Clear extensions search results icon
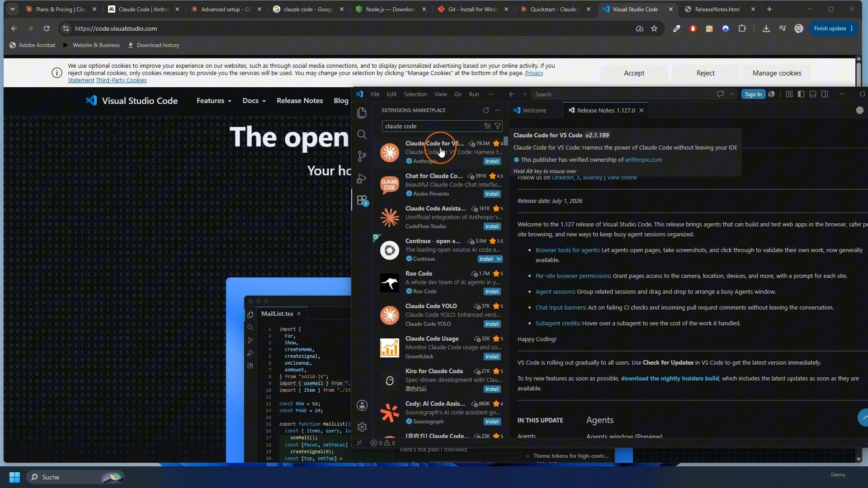868x488 pixels. pos(487,126)
